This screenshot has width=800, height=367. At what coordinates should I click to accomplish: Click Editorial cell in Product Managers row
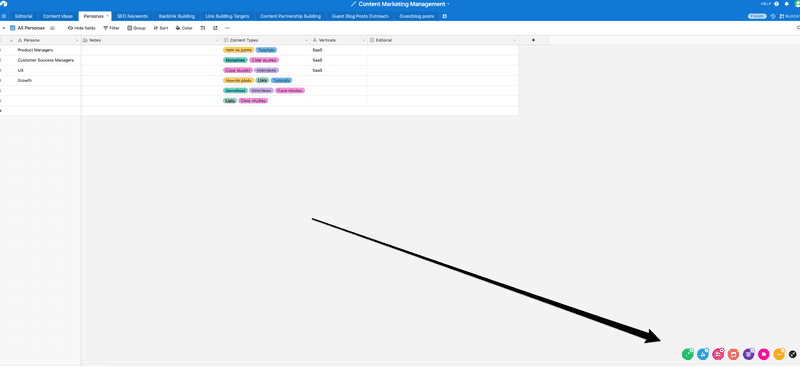443,50
